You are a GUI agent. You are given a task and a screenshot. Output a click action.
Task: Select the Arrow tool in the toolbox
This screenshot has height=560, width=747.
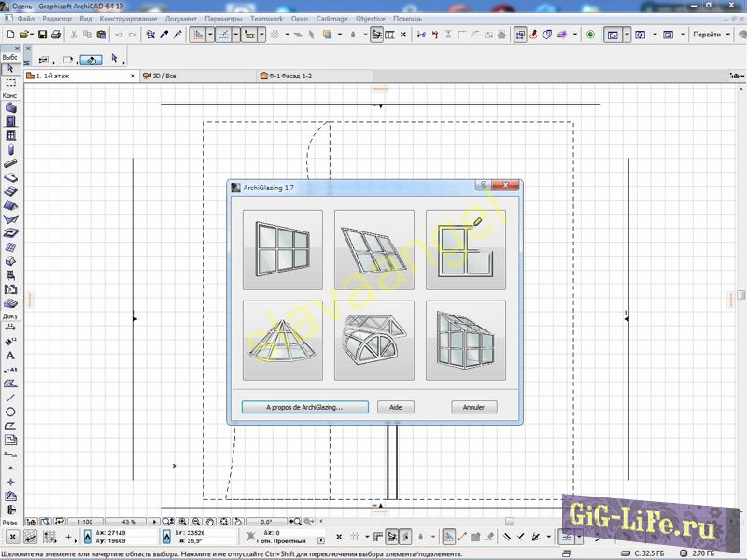[10, 69]
